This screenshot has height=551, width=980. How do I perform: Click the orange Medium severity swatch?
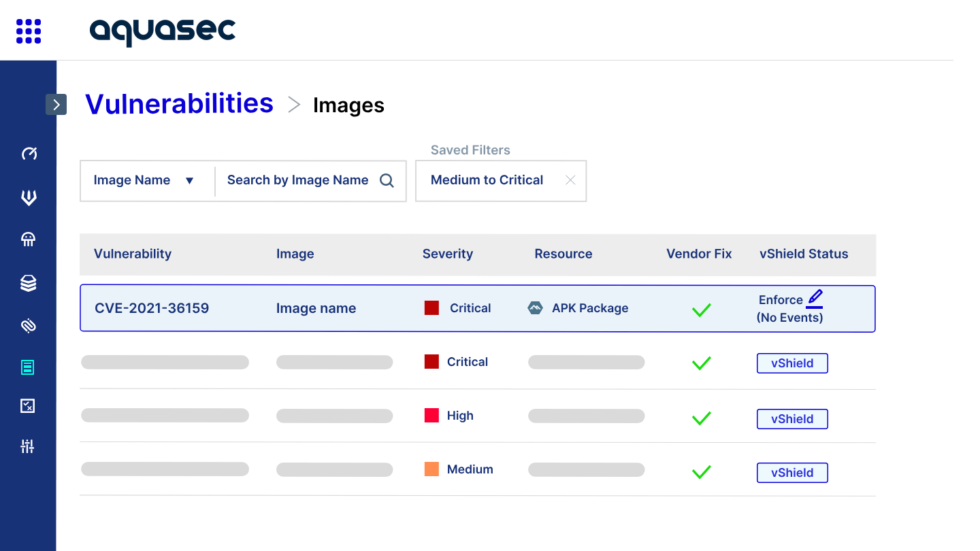(x=431, y=469)
